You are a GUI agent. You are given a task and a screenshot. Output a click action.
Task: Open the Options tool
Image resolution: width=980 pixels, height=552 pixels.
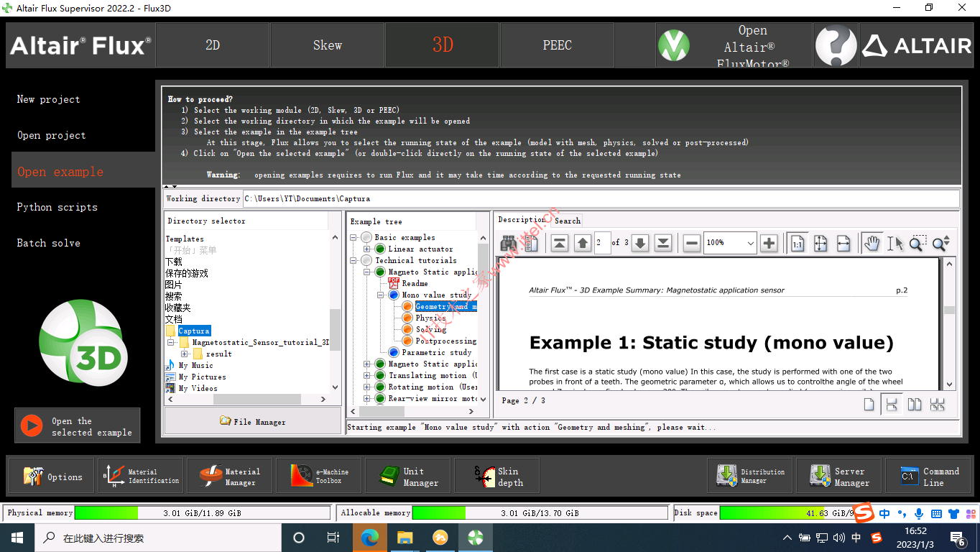coord(52,477)
